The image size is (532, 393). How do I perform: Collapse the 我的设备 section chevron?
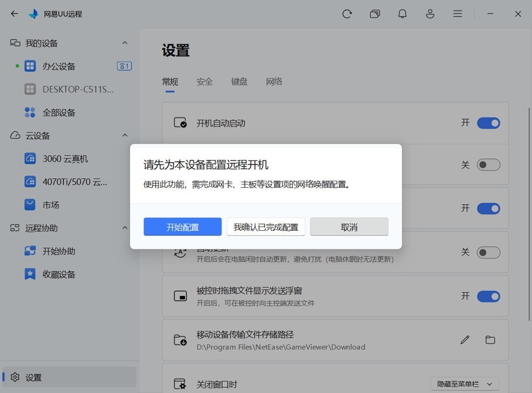coord(125,43)
